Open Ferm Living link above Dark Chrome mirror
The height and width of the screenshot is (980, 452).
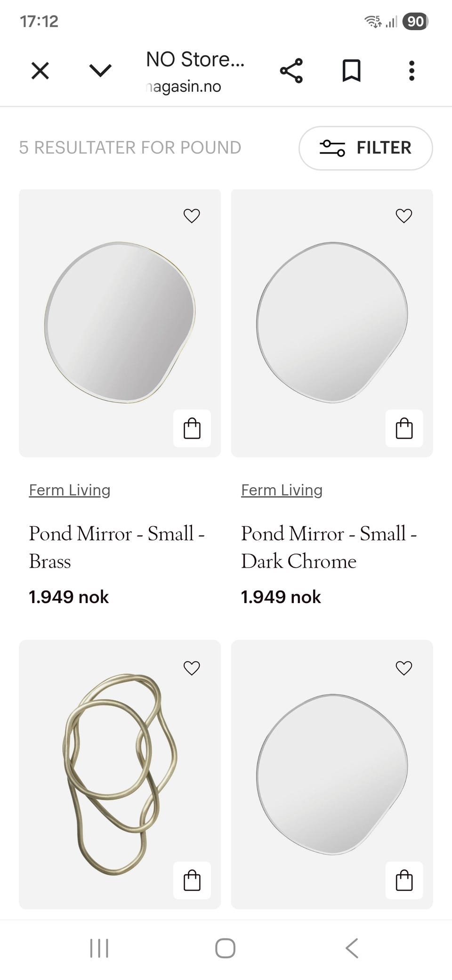tap(282, 490)
